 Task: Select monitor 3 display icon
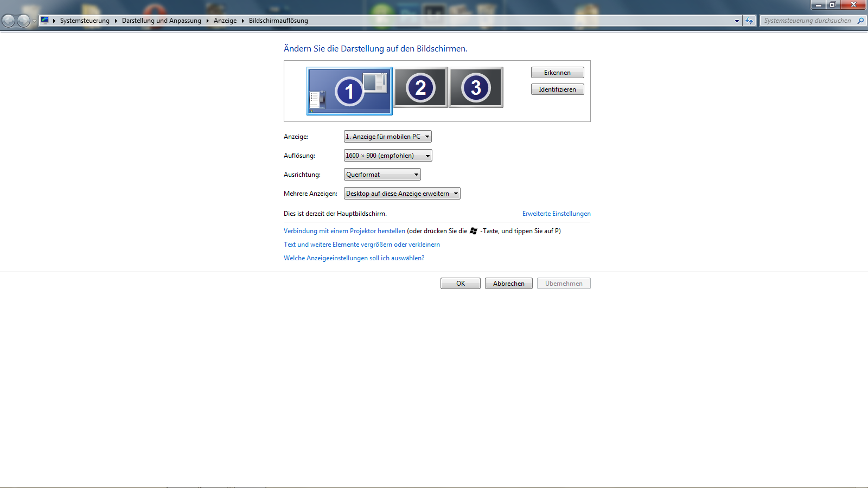point(476,87)
